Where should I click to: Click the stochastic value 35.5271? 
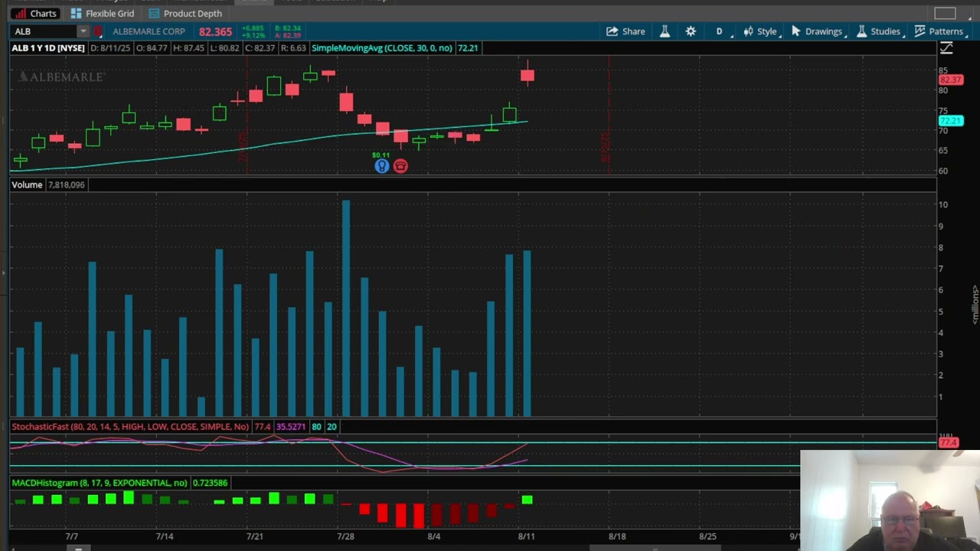pos(291,426)
